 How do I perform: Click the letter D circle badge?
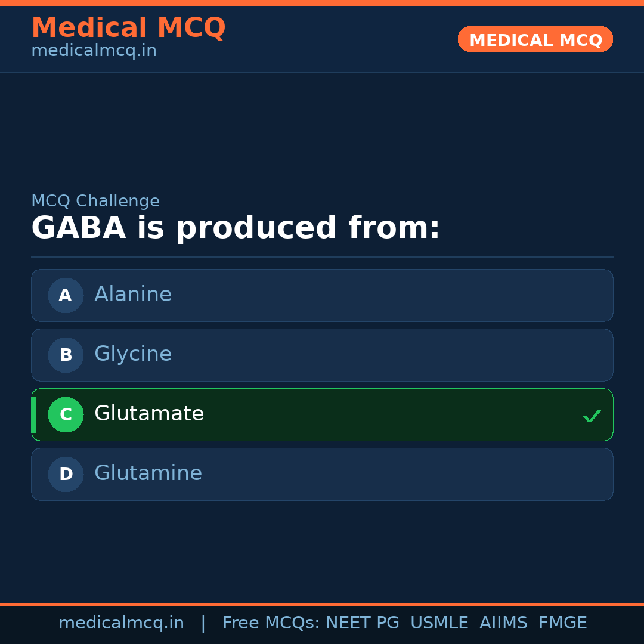click(66, 474)
